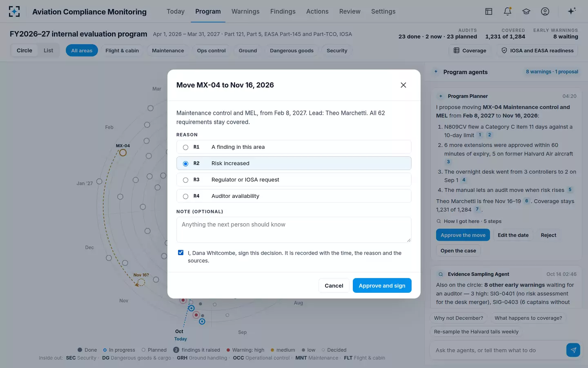
Task: Open the graduation cap learning icon
Action: pos(526,11)
